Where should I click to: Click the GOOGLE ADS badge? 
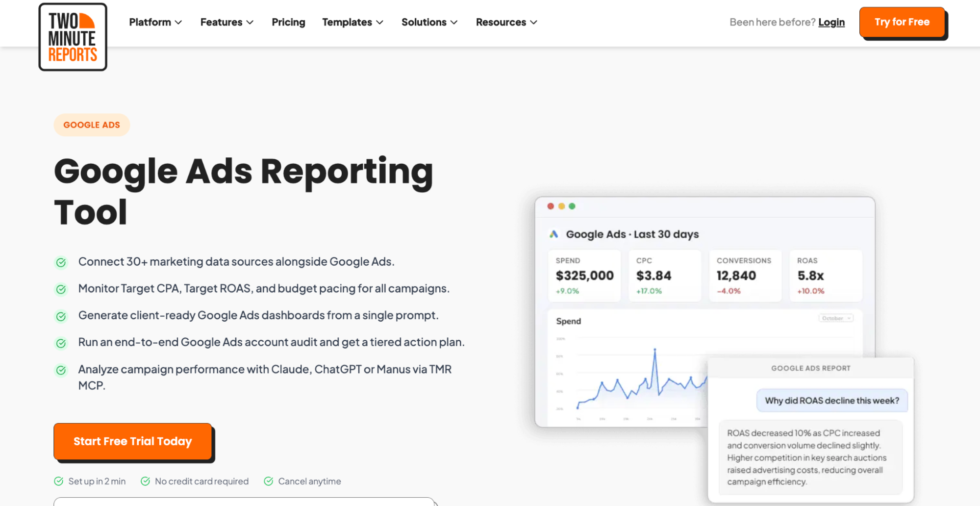click(92, 125)
